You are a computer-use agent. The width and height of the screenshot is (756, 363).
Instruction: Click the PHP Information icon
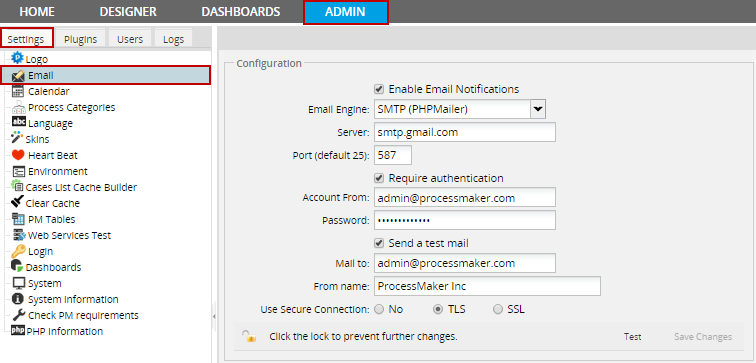(x=18, y=331)
